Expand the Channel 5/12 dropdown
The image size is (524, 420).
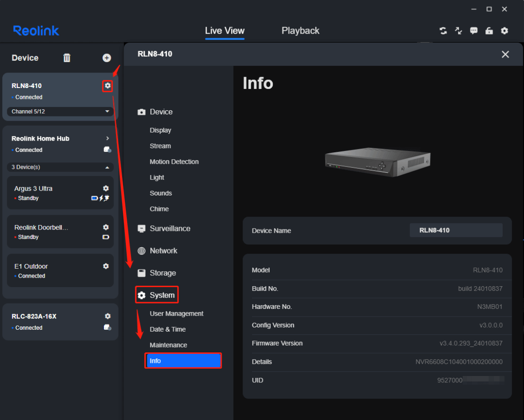[60, 112]
